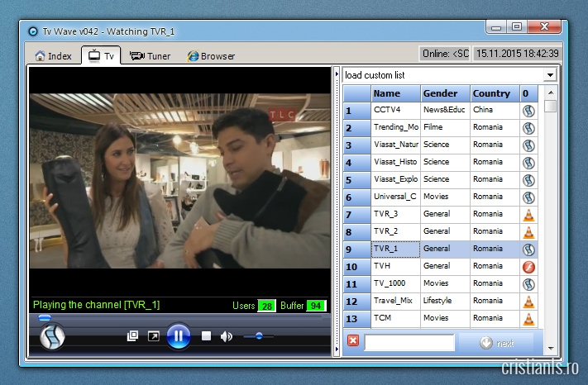
Task: Adjust the volume slider handle
Action: tap(259, 336)
